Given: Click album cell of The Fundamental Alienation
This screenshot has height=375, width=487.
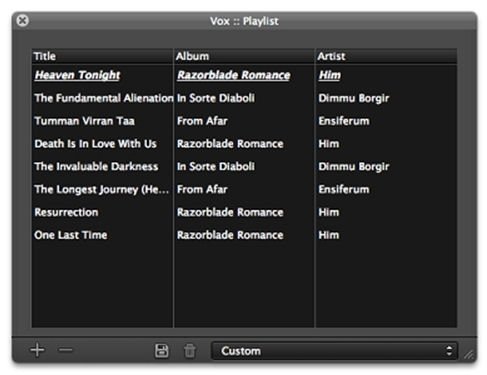Looking at the screenshot, I should [x=216, y=98].
